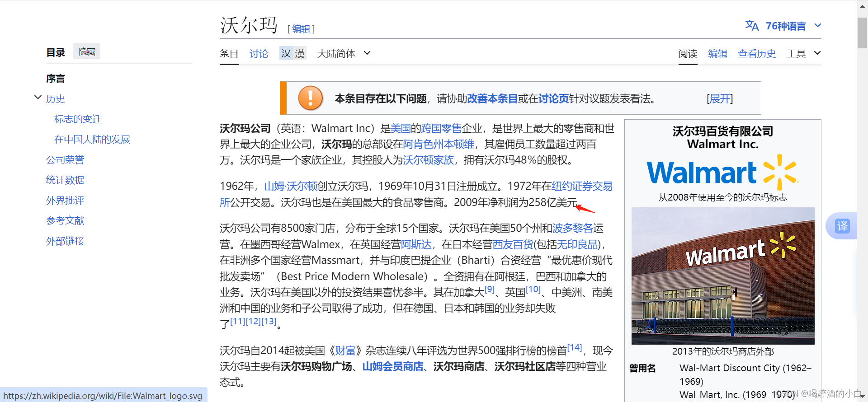The height and width of the screenshot is (402, 868).
Task: Click the orange warning exclamation icon
Action: 311,98
